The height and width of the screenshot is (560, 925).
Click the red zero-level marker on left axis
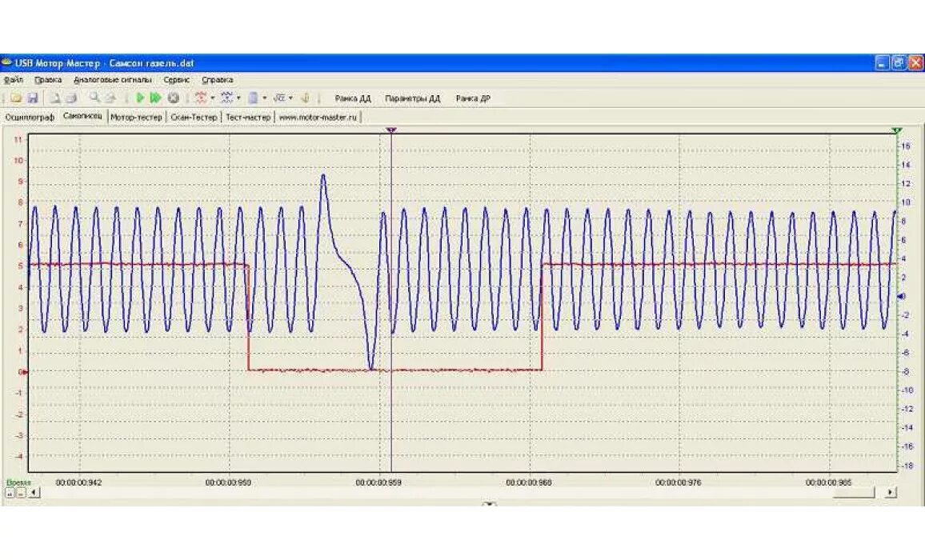(24, 372)
